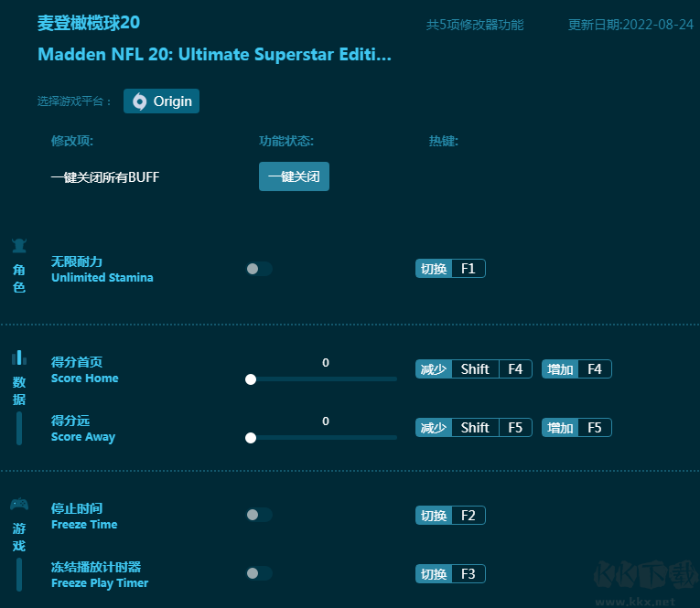The height and width of the screenshot is (608, 700).
Task: Click 增加 F4 hotkey for Score Home
Action: tap(576, 368)
